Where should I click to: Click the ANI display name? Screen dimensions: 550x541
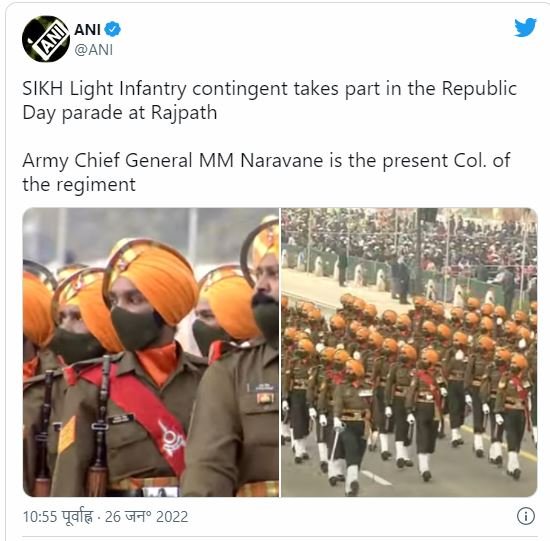[x=87, y=29]
